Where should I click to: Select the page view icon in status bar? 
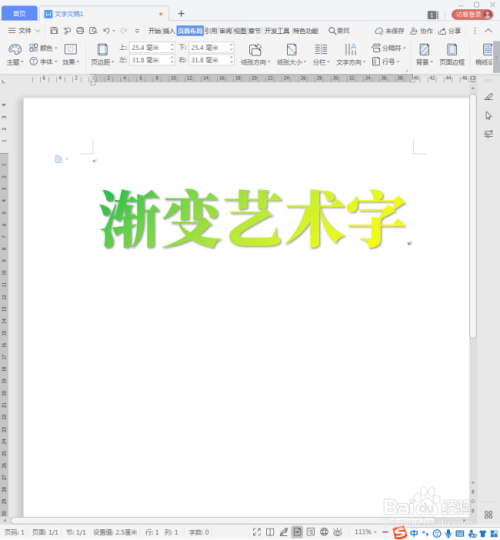[x=297, y=532]
